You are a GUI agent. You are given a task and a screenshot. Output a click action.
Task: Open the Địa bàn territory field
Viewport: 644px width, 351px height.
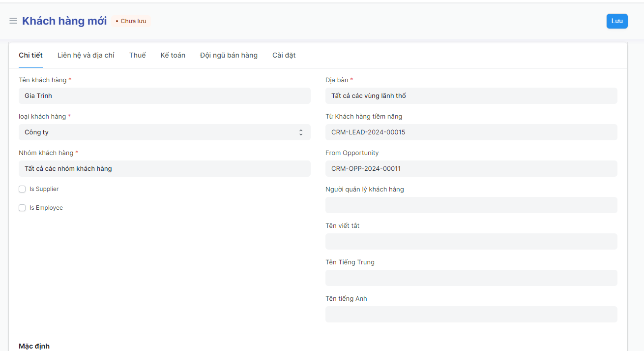470,96
